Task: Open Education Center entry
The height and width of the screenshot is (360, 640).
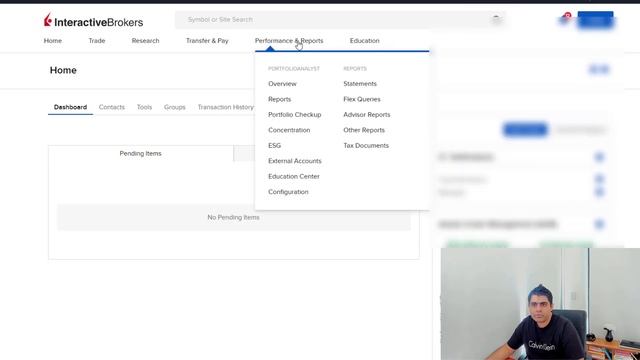Action: [x=294, y=177]
